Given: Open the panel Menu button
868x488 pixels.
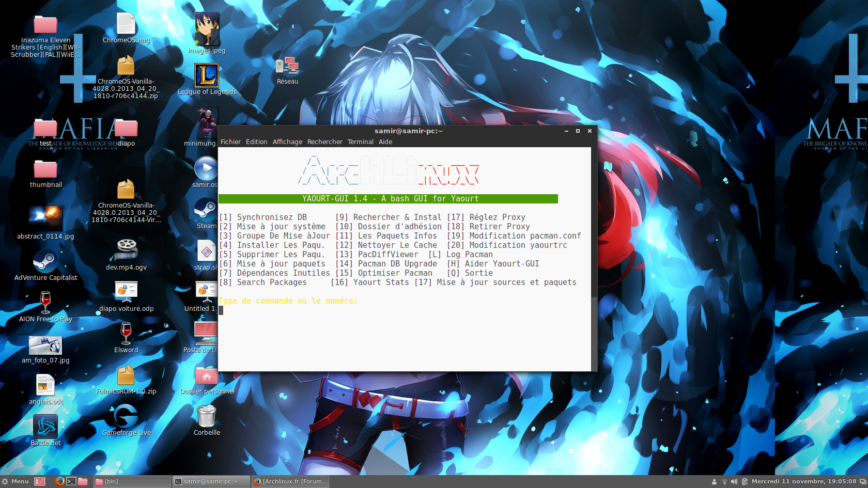Looking at the screenshot, I should 15,481.
